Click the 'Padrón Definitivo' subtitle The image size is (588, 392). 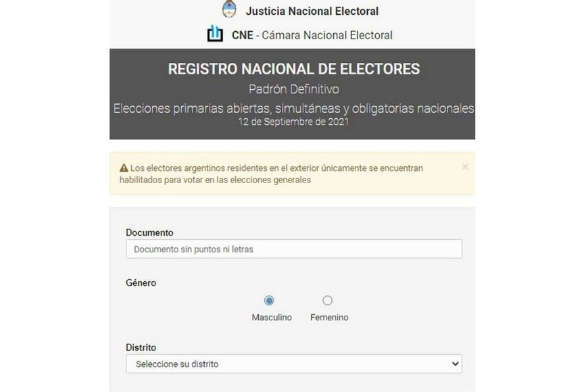point(293,89)
